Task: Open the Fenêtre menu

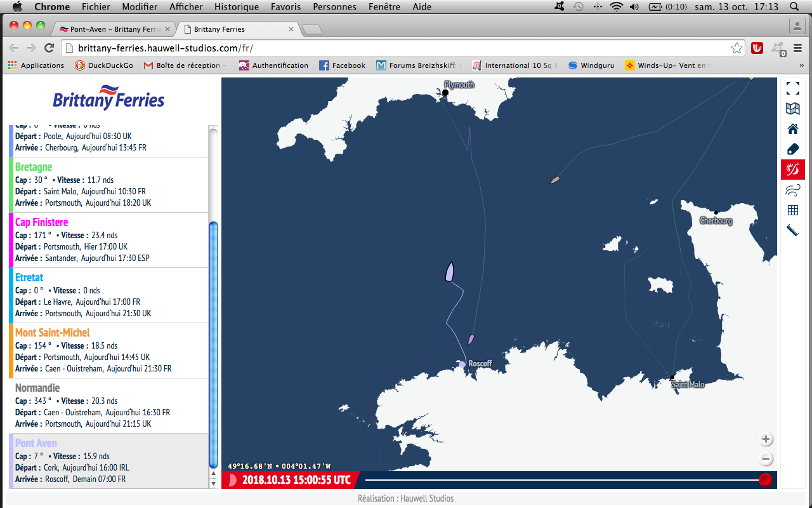Action: pyautogui.click(x=384, y=7)
